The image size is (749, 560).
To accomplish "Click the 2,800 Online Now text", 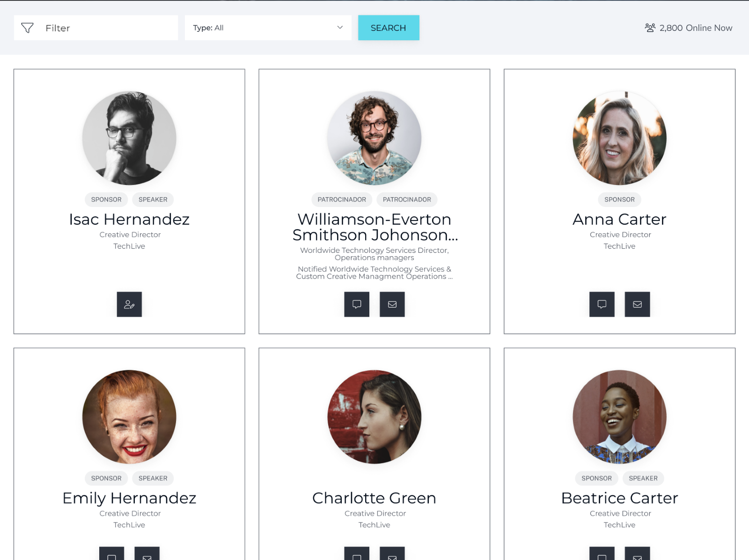I will click(696, 28).
